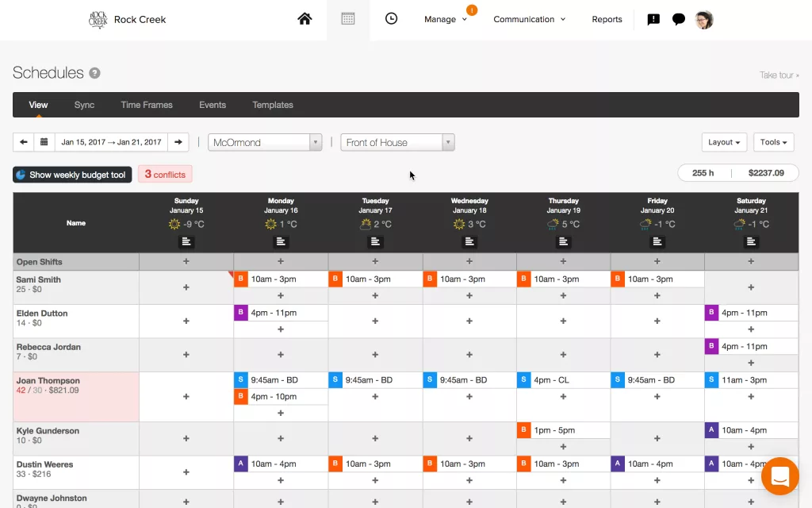Open the Tools dropdown menu
Viewport: 812px width, 508px height.
773,142
